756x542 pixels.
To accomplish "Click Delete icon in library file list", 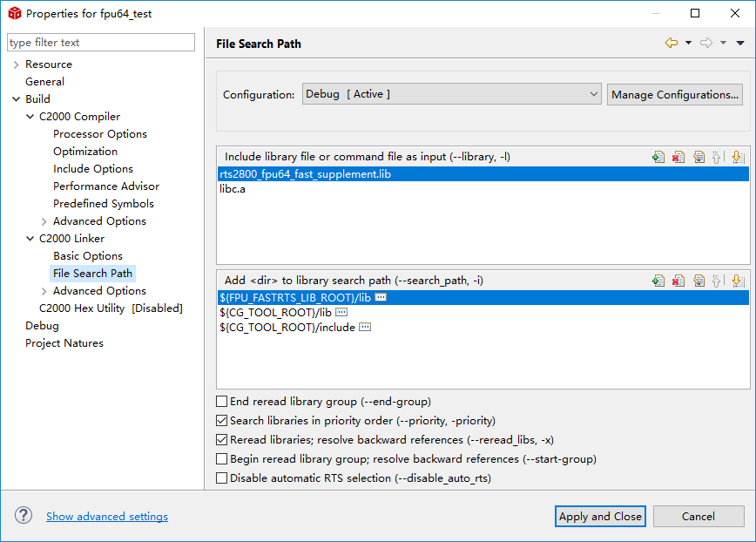I will [678, 157].
